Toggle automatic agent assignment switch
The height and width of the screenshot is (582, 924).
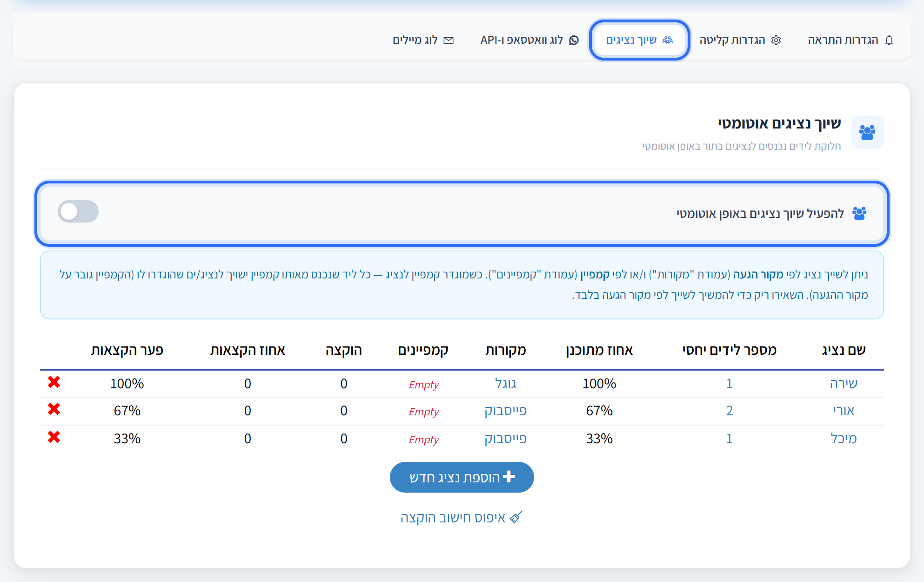78,211
